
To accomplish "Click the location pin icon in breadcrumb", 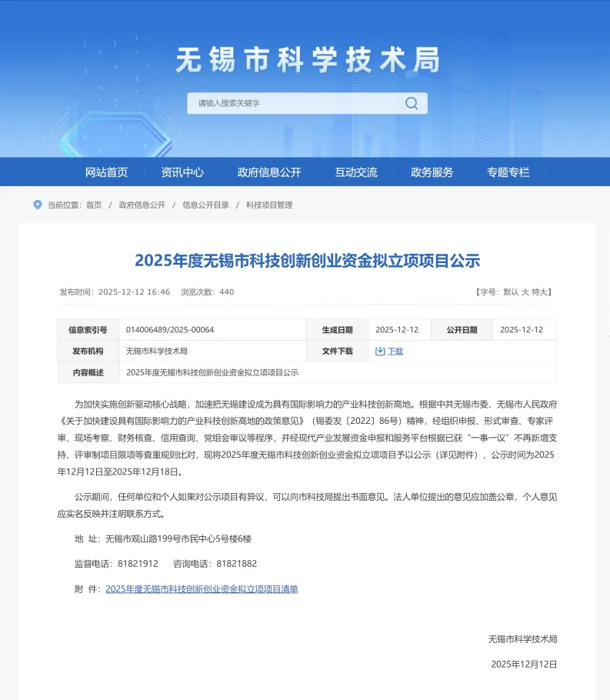I will coord(38,205).
